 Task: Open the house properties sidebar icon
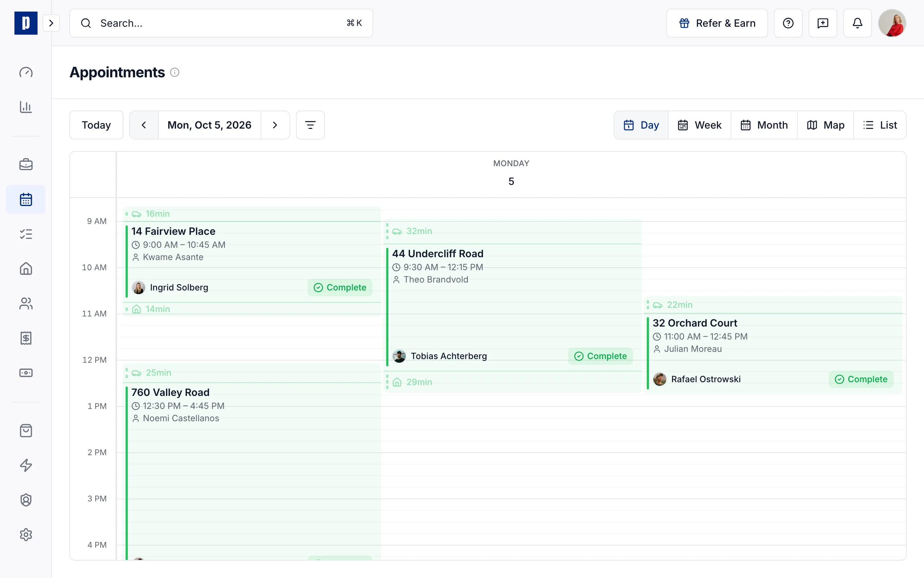(x=26, y=269)
